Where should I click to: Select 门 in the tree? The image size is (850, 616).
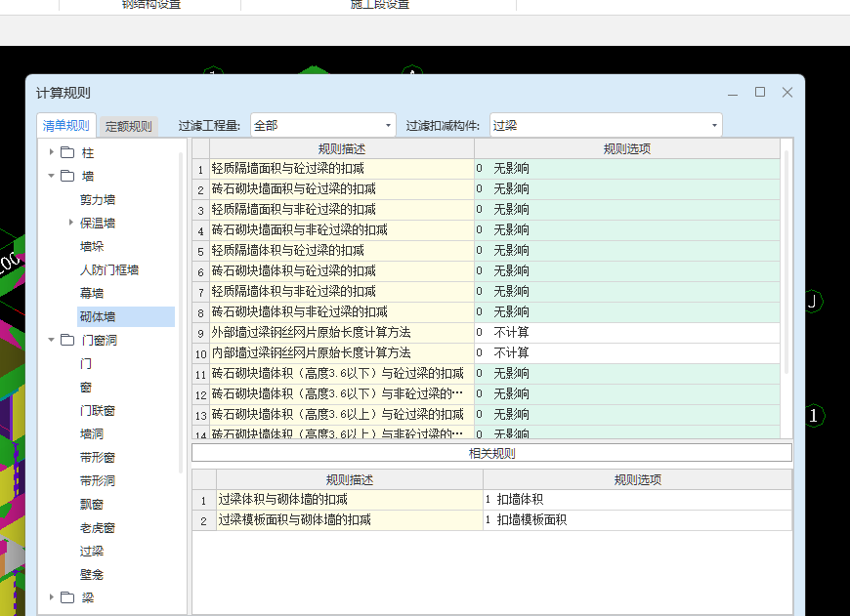coord(86,363)
